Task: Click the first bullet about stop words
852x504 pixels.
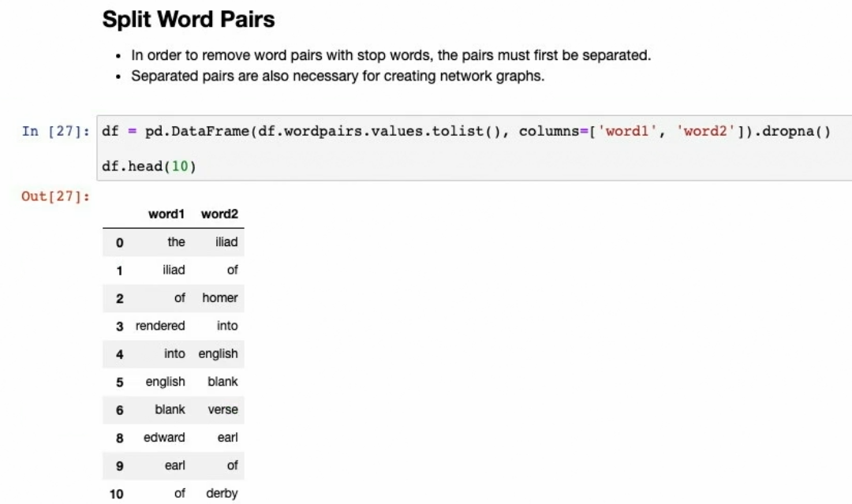Action: click(x=390, y=56)
